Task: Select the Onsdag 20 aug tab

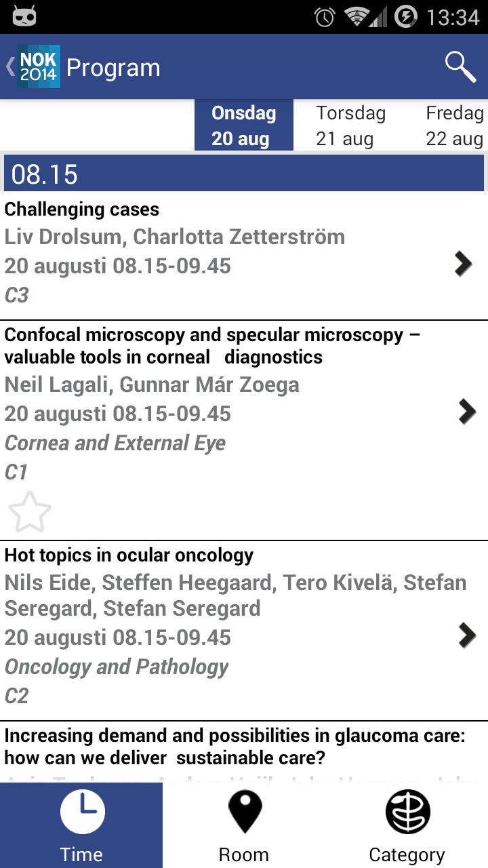Action: coord(244,125)
